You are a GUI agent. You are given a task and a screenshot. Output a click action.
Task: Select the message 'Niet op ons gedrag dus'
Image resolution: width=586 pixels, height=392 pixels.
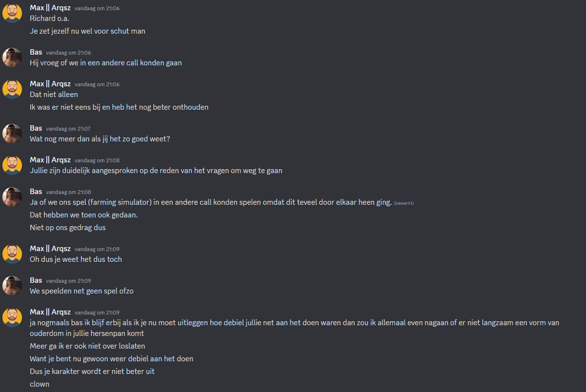click(x=67, y=228)
